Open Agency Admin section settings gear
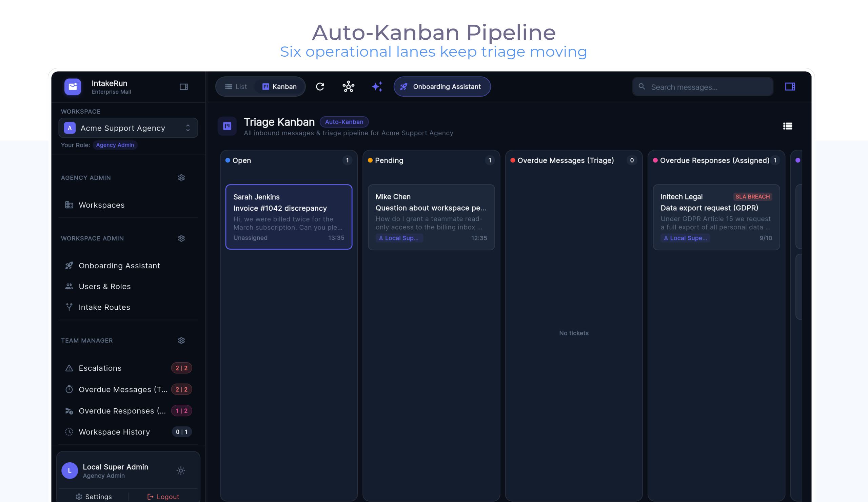This screenshot has width=868, height=502. tap(181, 178)
